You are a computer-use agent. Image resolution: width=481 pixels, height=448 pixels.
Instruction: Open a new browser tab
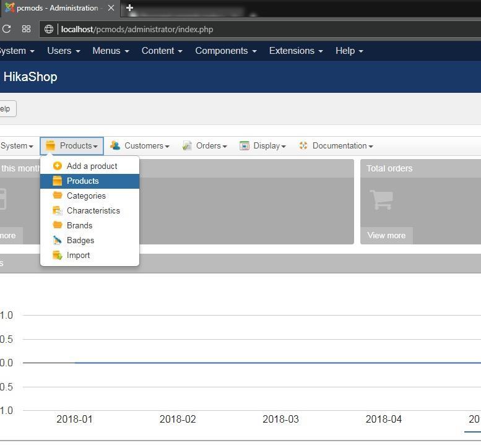129,7
